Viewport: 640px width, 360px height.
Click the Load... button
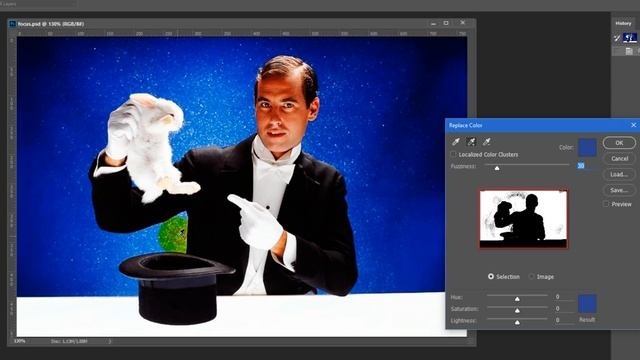click(x=619, y=174)
